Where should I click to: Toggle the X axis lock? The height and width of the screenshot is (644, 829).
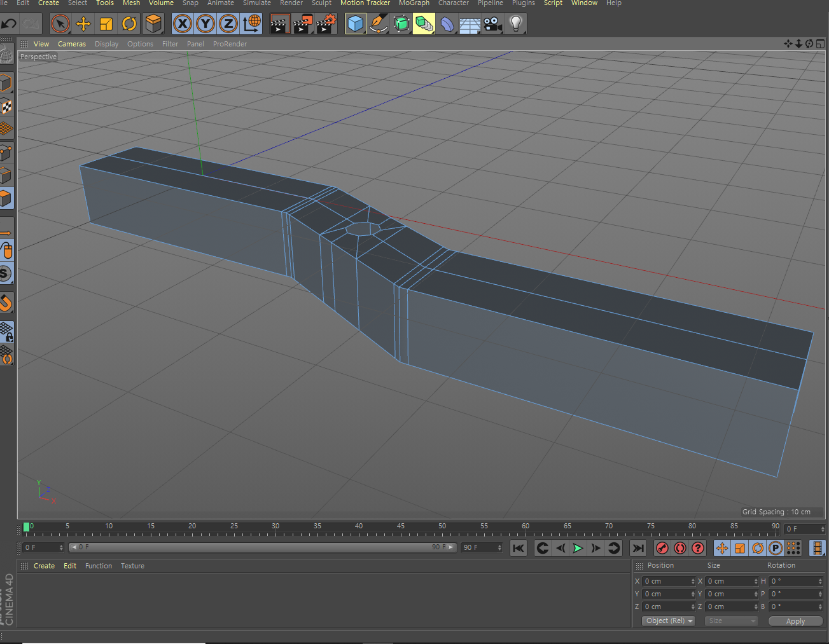pyautogui.click(x=183, y=24)
